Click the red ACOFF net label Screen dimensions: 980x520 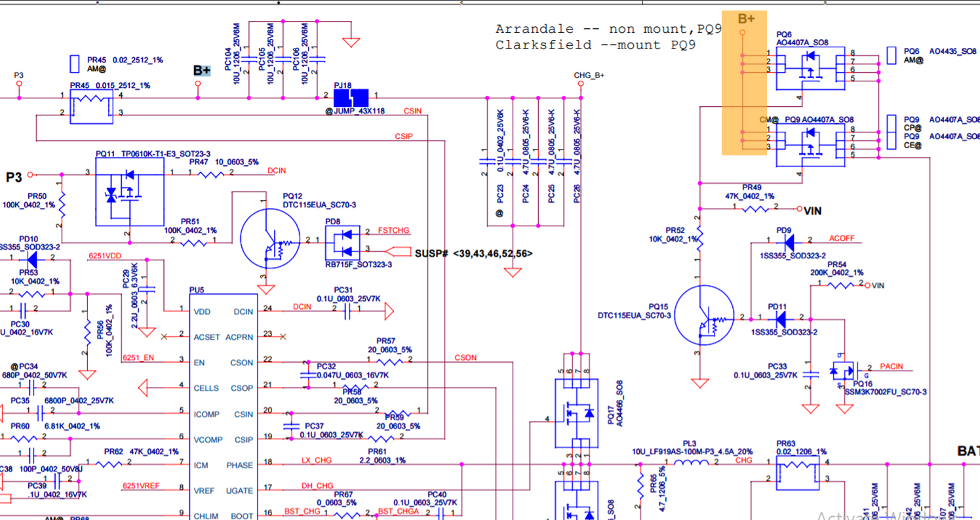(842, 239)
